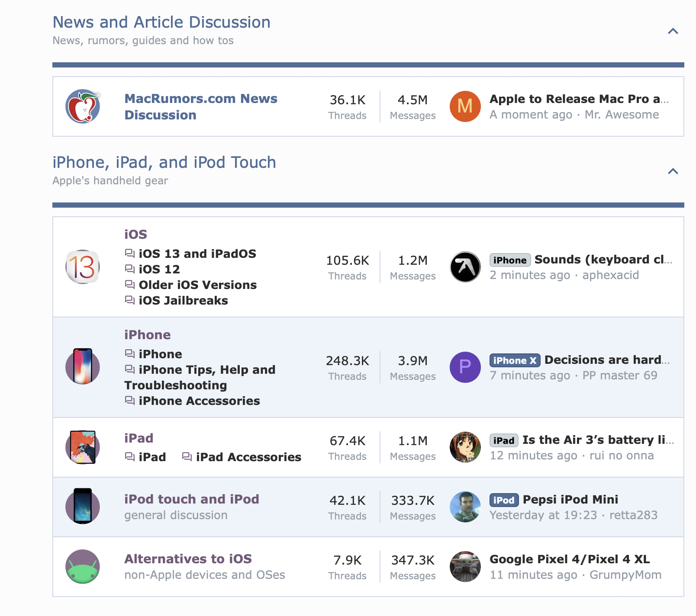The image size is (696, 616).
Task: Open iPod touch and iPod forum
Action: tap(191, 499)
